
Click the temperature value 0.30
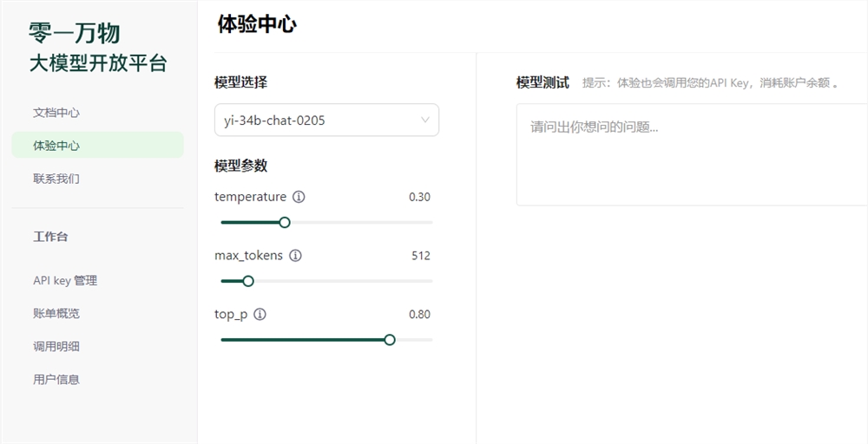point(419,197)
